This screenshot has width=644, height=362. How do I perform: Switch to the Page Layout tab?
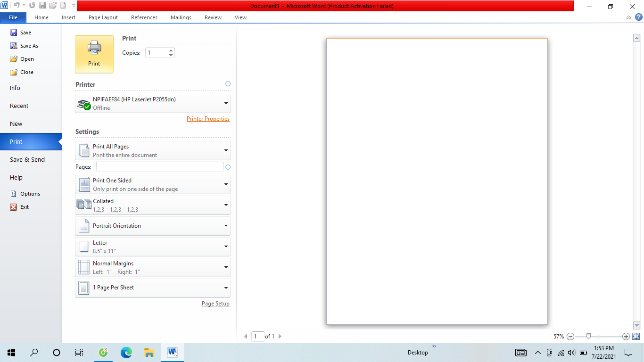coord(103,17)
